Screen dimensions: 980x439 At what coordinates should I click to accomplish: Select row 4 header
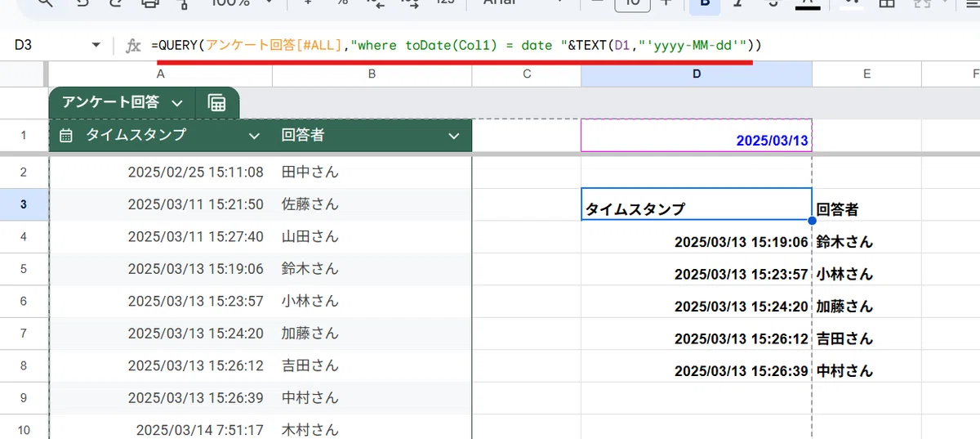point(24,236)
